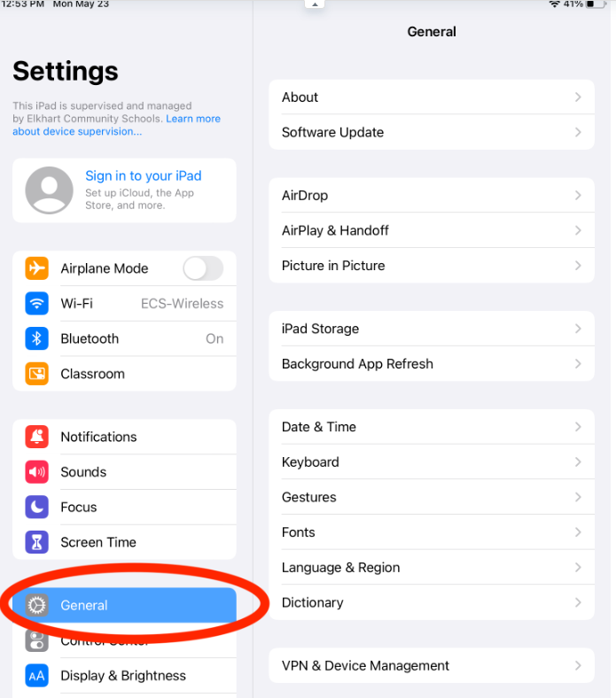The image size is (616, 698).
Task: Open Software Update using its chevron
Action: (578, 132)
